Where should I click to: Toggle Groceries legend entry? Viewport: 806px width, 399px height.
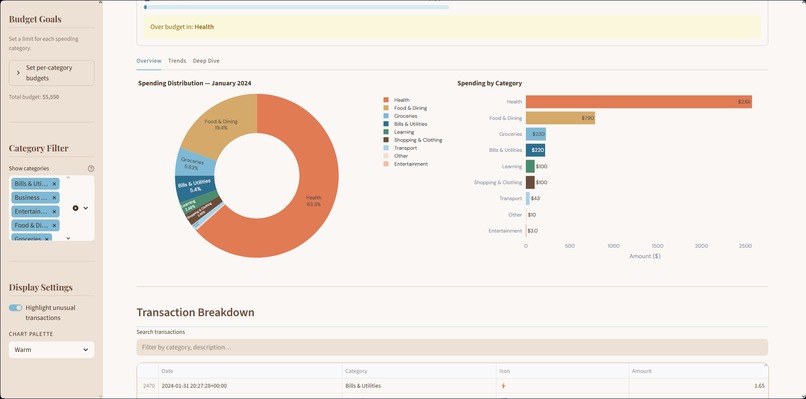click(400, 116)
